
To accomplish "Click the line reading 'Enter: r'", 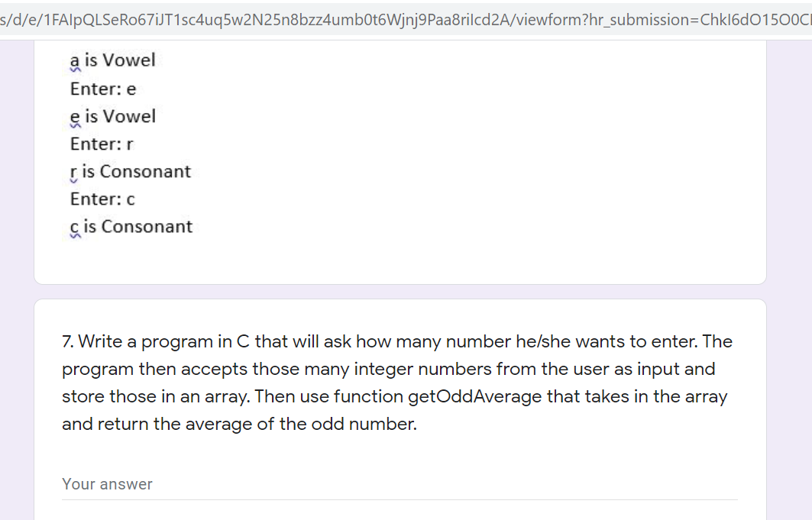I will [100, 144].
